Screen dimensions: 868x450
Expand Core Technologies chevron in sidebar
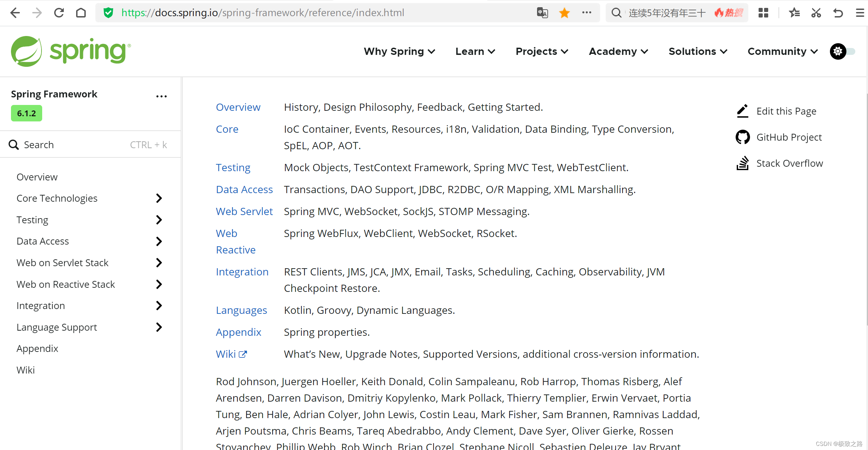[x=159, y=198]
